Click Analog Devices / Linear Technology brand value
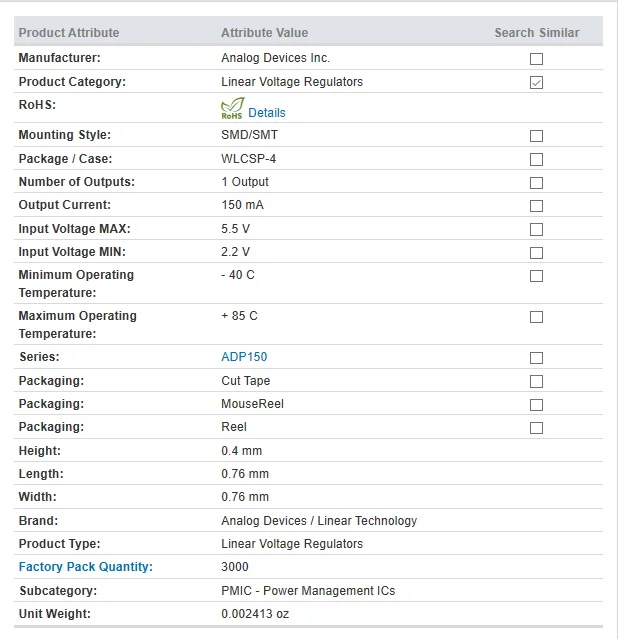Image resolution: width=623 pixels, height=639 pixels. point(319,521)
